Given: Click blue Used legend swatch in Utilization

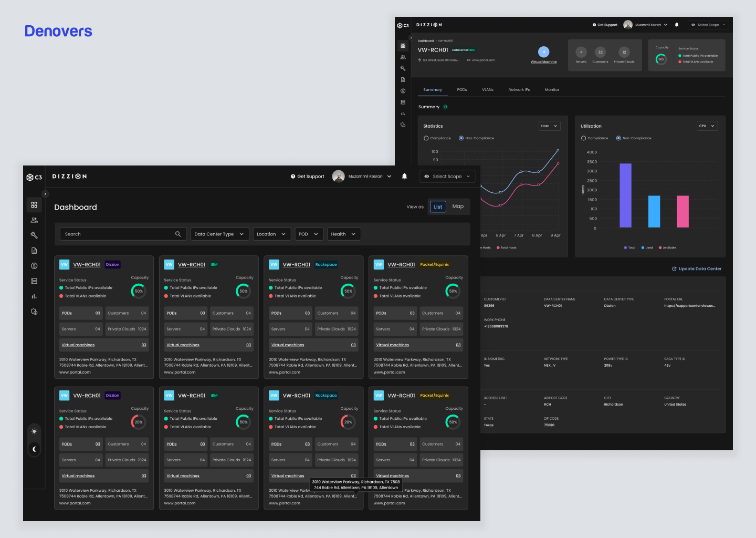Looking at the screenshot, I should pyautogui.click(x=643, y=247).
